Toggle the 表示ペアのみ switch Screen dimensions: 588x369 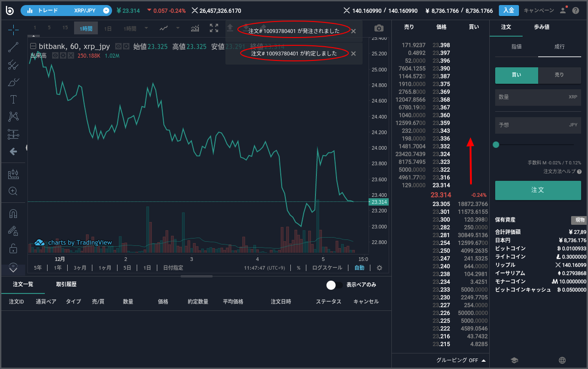tap(332, 285)
